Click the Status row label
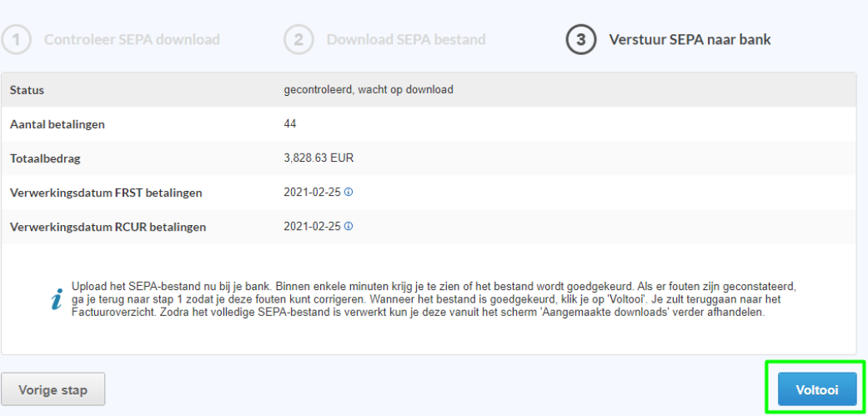 coord(28,89)
